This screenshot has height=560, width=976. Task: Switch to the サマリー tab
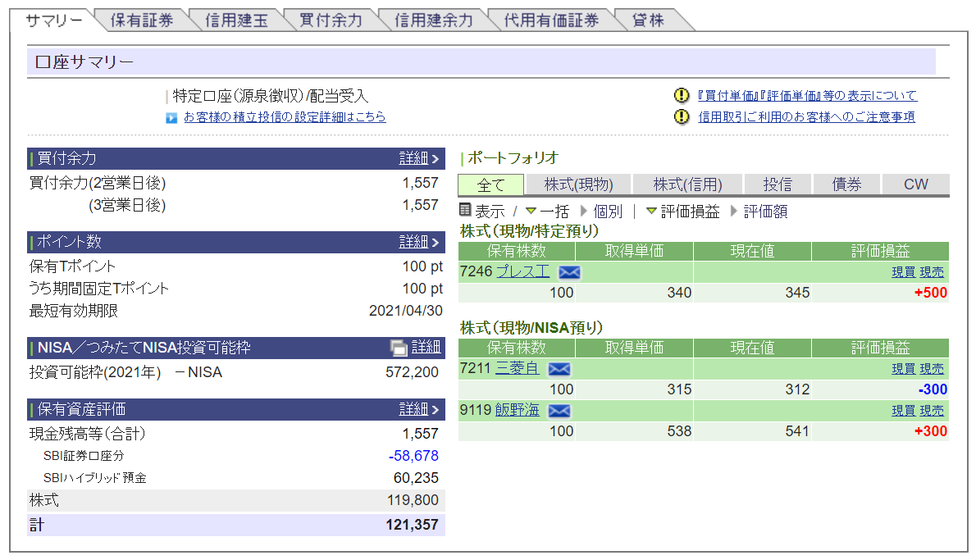(53, 20)
